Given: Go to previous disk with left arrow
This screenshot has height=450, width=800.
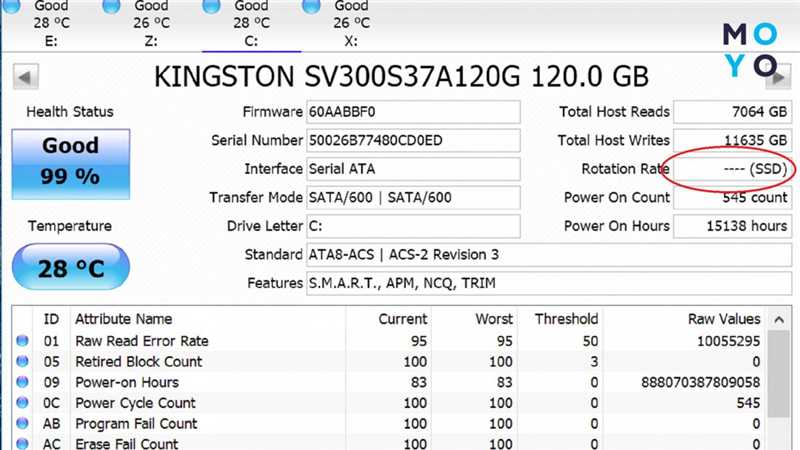Looking at the screenshot, I should [26, 78].
